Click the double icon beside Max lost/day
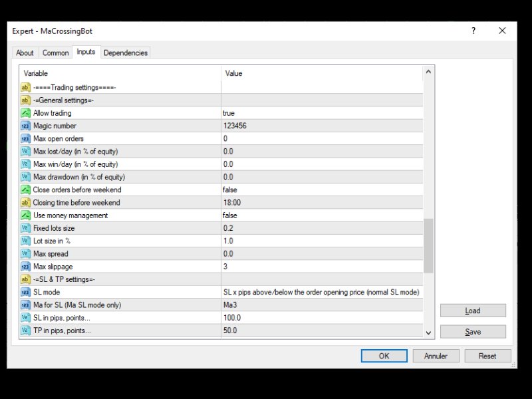 point(25,152)
